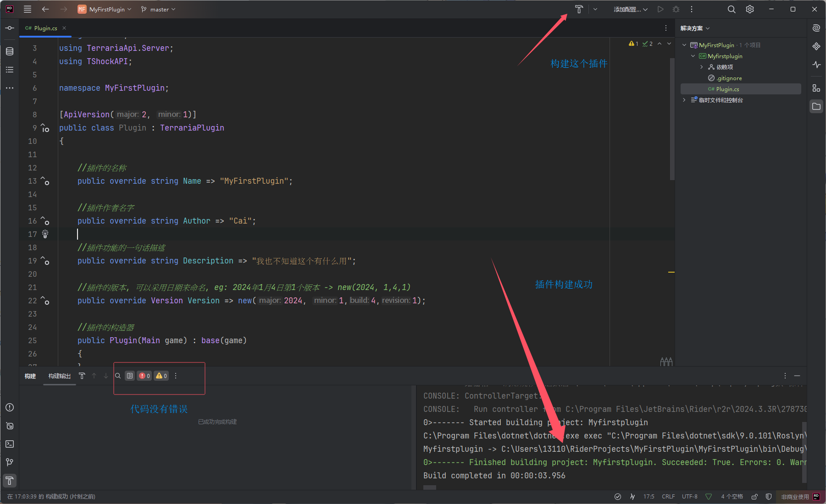
Task: Click the build solution hammer icon in title bar
Action: pos(579,9)
